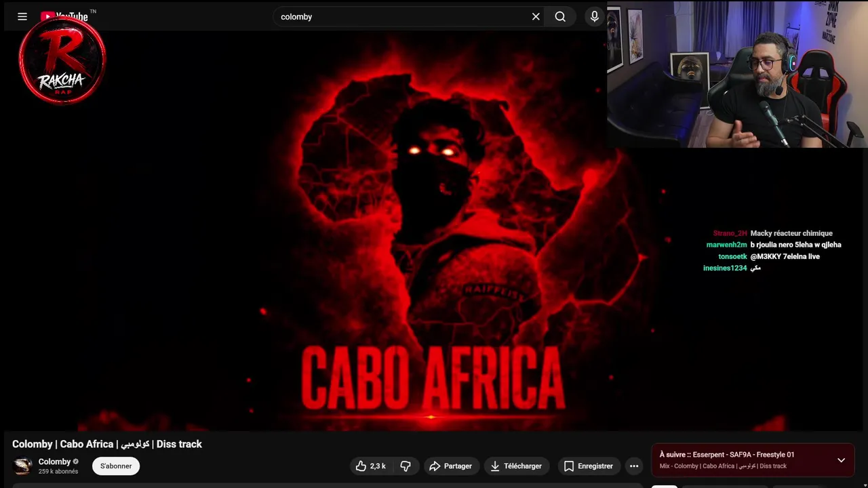Click the 259 k abonnés subscriber count
868x488 pixels.
[58, 472]
